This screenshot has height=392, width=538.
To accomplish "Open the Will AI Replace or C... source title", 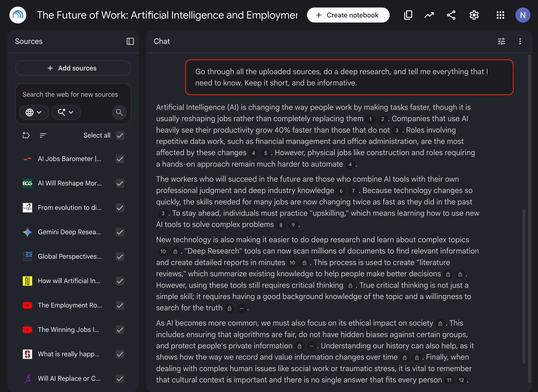I will pyautogui.click(x=69, y=378).
